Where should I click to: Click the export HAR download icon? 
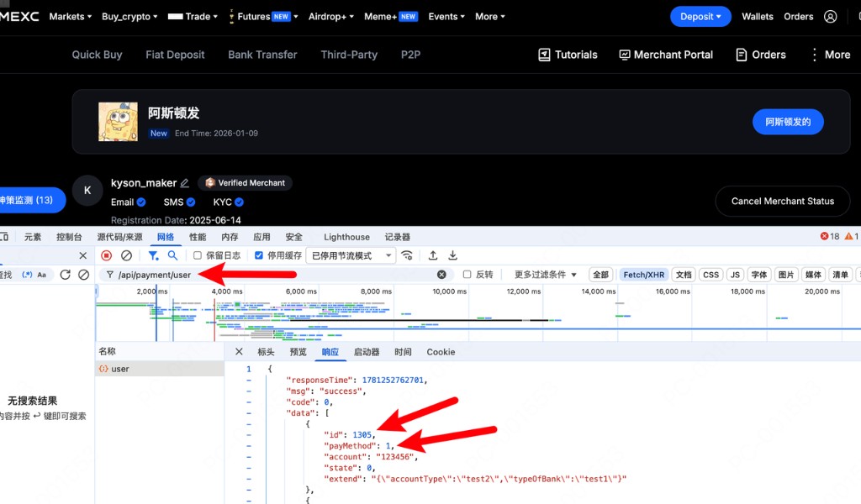452,255
